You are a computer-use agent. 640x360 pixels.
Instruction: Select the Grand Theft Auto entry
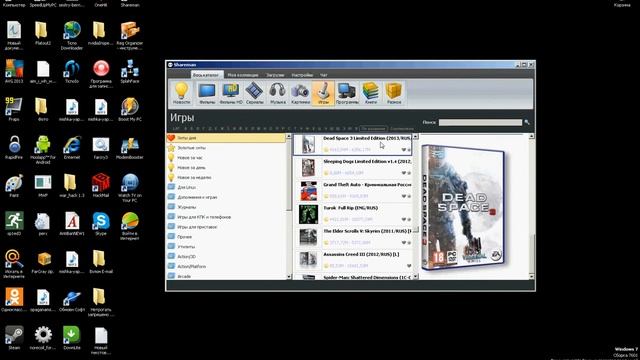[353, 191]
